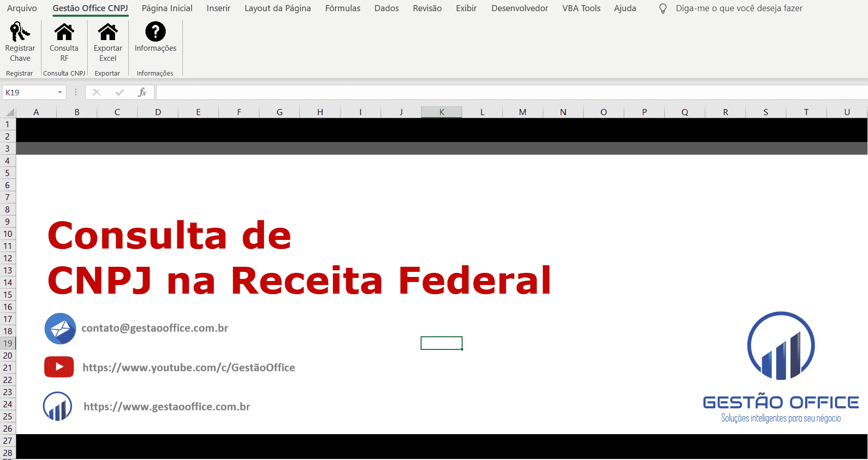Click the red YouTube play icon

[x=59, y=367]
